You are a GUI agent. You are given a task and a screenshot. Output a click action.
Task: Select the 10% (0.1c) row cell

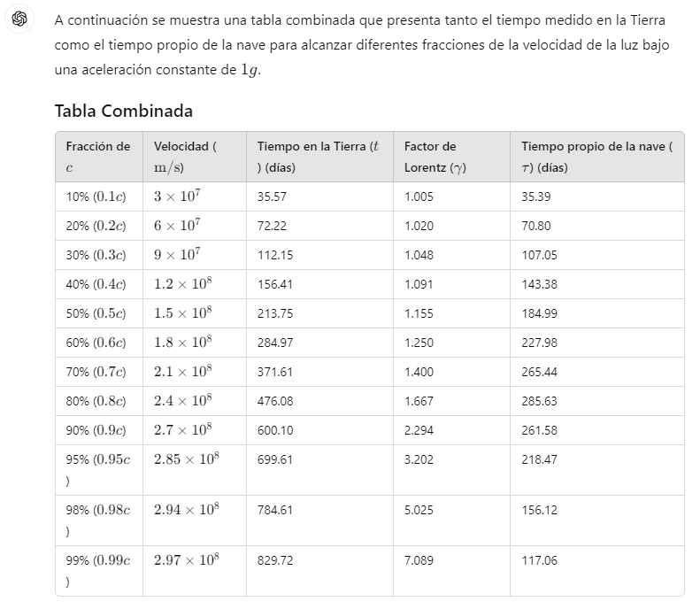click(99, 197)
